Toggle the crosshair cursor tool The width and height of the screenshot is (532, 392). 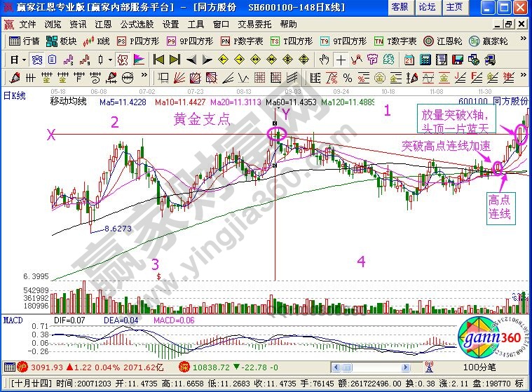[x=342, y=59]
